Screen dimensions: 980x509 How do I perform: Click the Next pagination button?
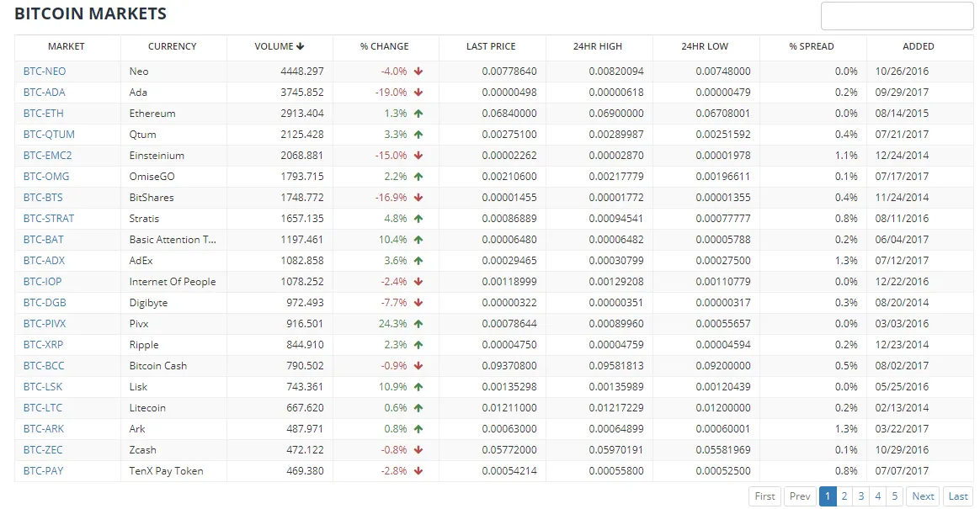click(923, 496)
